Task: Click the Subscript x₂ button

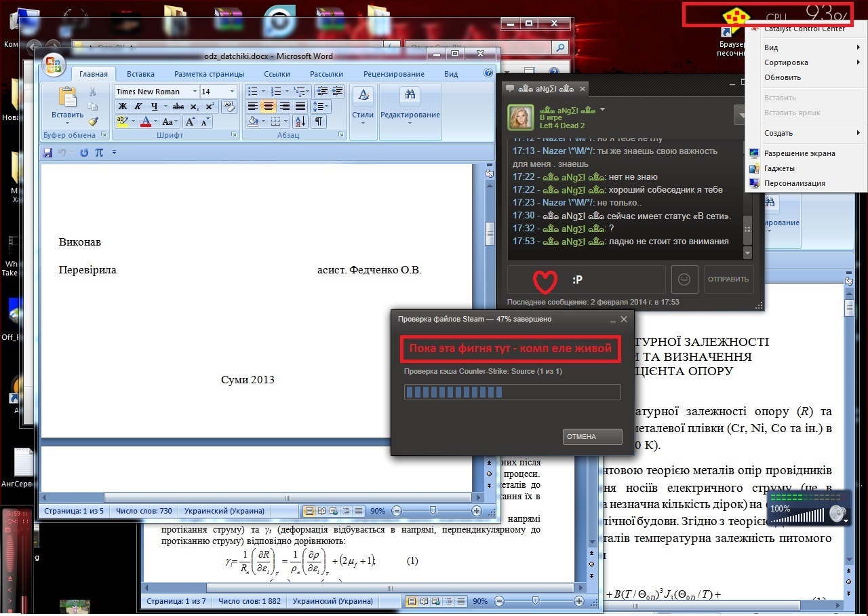Action: 195,107
